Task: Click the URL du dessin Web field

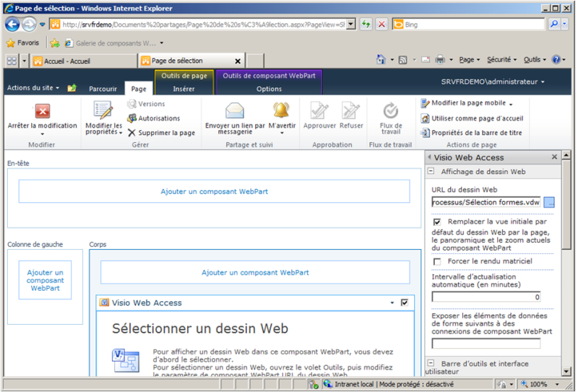Action: (x=486, y=202)
